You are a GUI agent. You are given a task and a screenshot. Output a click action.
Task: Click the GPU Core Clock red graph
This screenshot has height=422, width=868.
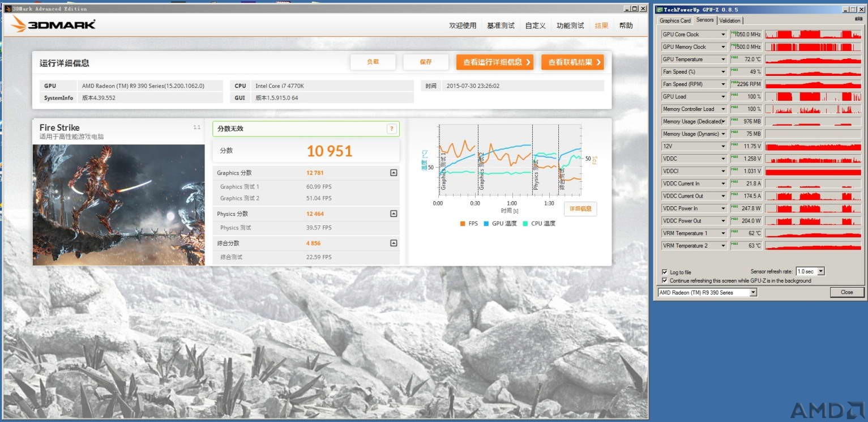[813, 35]
